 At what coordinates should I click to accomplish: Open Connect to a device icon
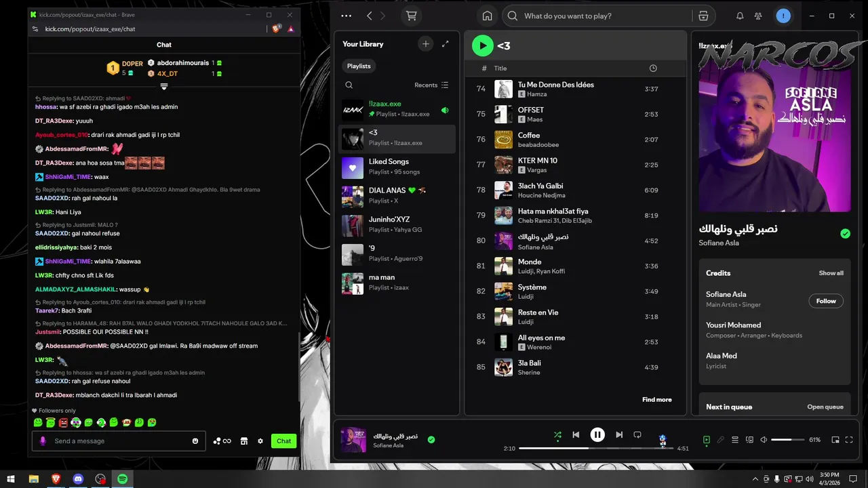pyautogui.click(x=749, y=440)
